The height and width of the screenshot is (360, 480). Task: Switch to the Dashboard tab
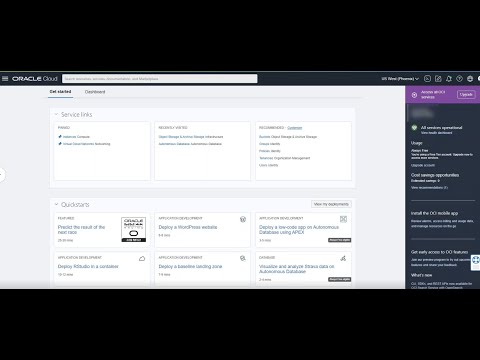pos(95,92)
